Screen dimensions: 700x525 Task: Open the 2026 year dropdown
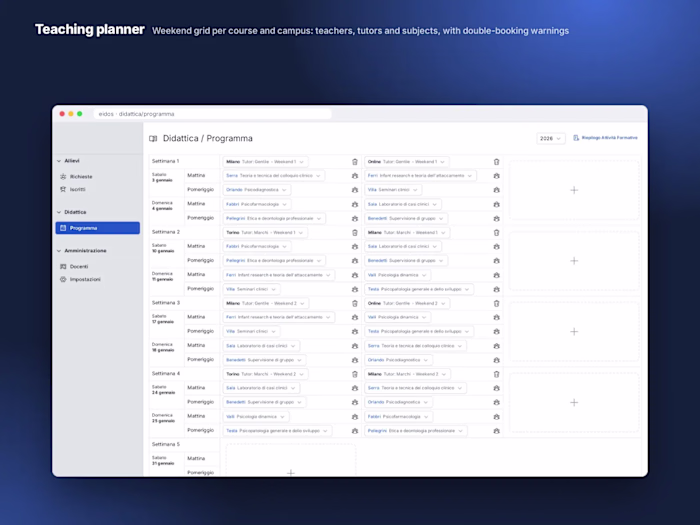(550, 138)
